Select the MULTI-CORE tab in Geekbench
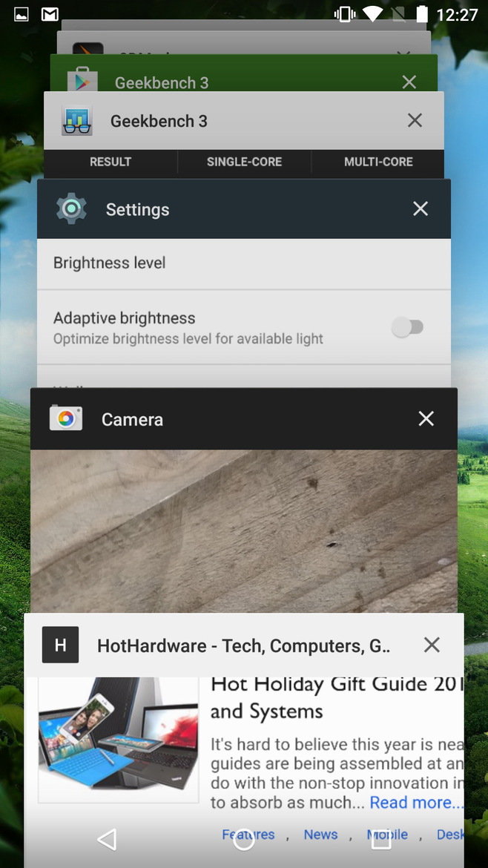Screen dimensions: 488x868 (378, 162)
